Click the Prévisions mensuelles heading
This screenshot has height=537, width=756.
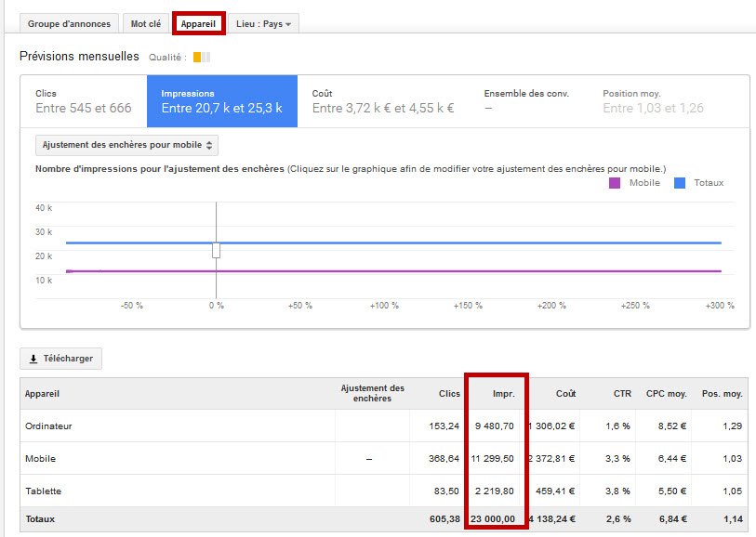pyautogui.click(x=79, y=57)
